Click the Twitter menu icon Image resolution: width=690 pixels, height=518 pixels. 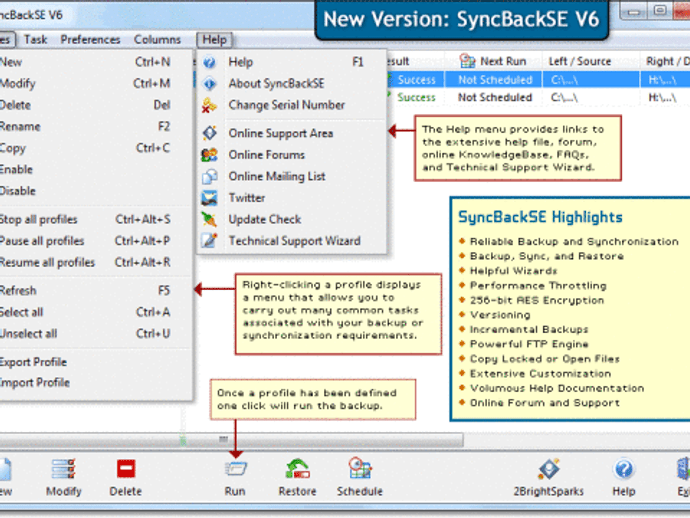[x=209, y=198]
